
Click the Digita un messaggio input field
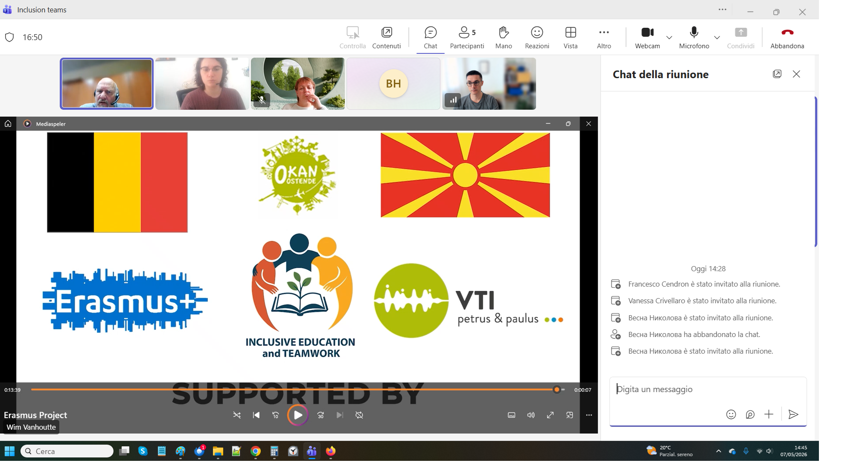click(708, 390)
